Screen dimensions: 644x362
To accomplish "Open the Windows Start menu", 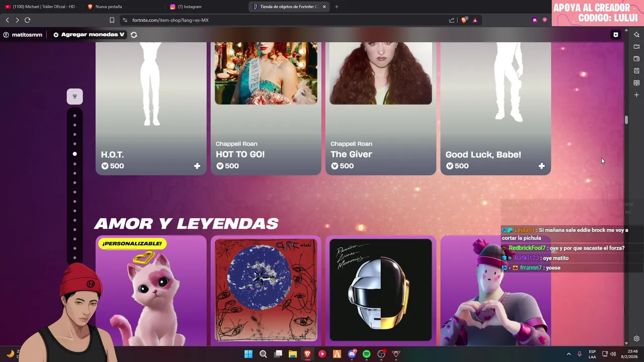I will [249, 354].
